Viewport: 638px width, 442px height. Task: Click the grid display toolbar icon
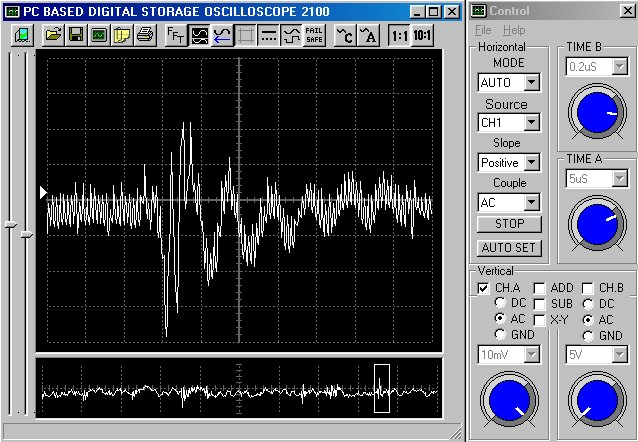coord(245,35)
